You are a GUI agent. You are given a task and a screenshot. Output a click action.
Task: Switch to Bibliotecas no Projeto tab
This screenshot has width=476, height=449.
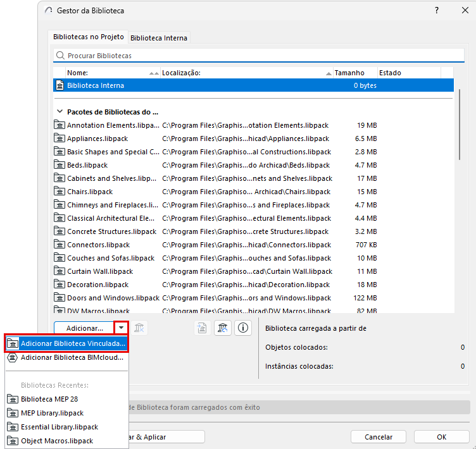tap(89, 37)
